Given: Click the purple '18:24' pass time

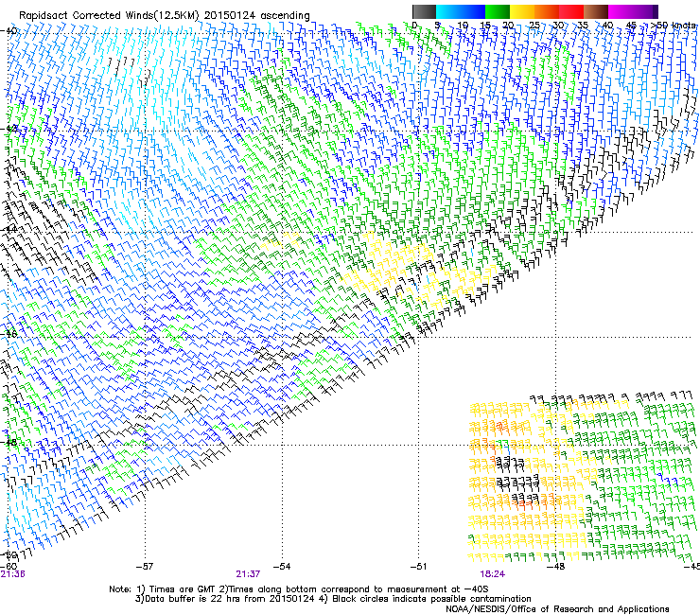Looking at the screenshot, I should 493,574.
